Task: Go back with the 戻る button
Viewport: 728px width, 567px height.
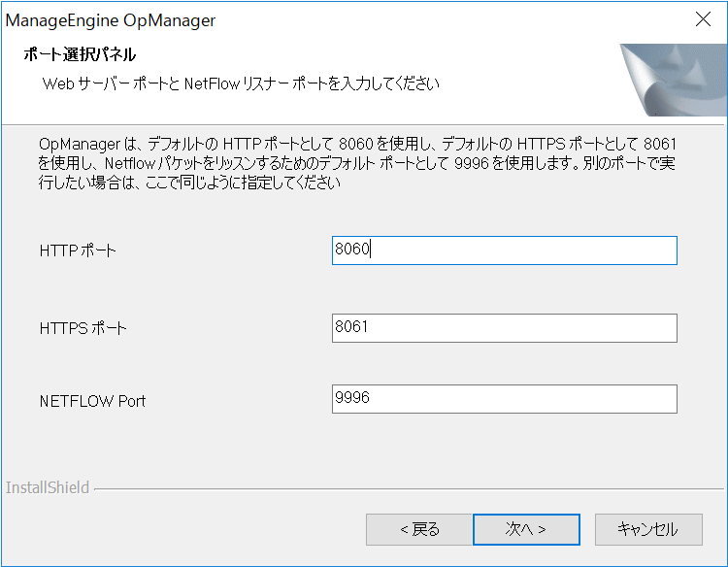Action: (x=418, y=529)
